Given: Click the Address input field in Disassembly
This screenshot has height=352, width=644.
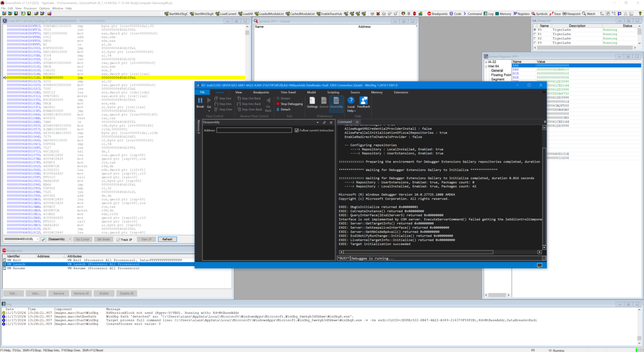Looking at the screenshot, I should pos(254,130).
